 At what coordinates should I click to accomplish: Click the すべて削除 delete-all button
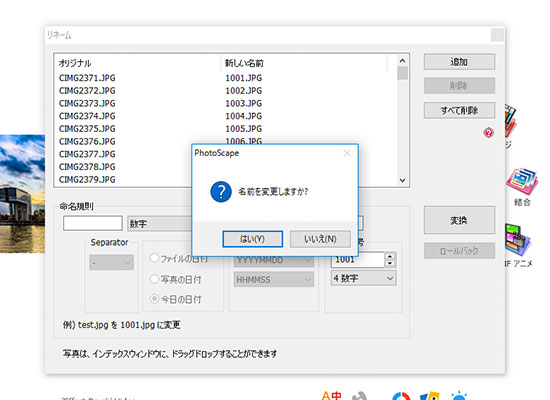459,111
